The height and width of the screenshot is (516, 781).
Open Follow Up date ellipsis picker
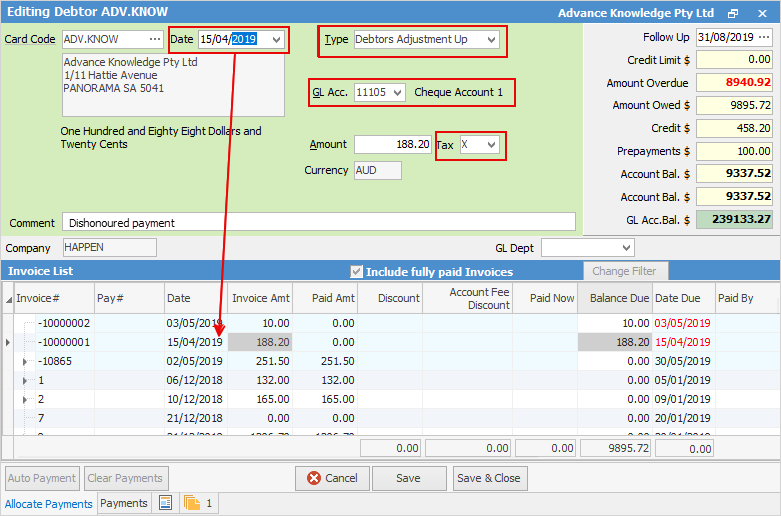click(763, 37)
